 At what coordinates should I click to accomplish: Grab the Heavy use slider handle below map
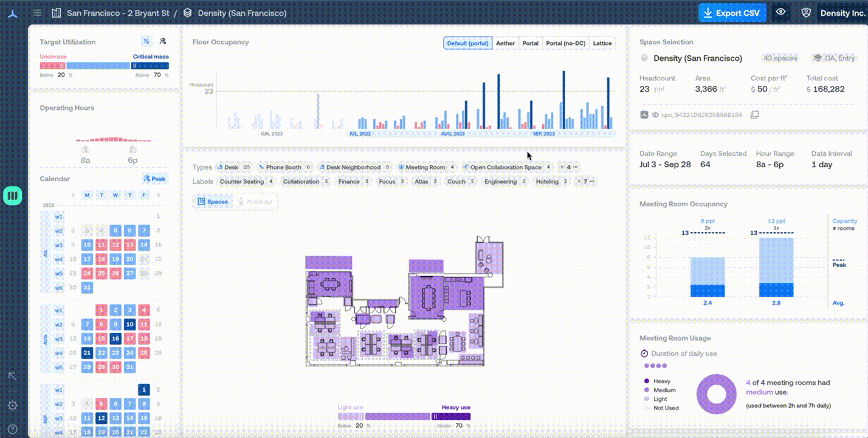[x=434, y=417]
